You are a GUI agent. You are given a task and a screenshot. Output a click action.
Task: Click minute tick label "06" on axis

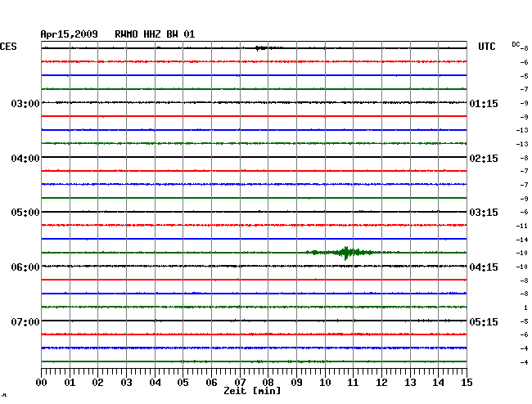(211, 383)
